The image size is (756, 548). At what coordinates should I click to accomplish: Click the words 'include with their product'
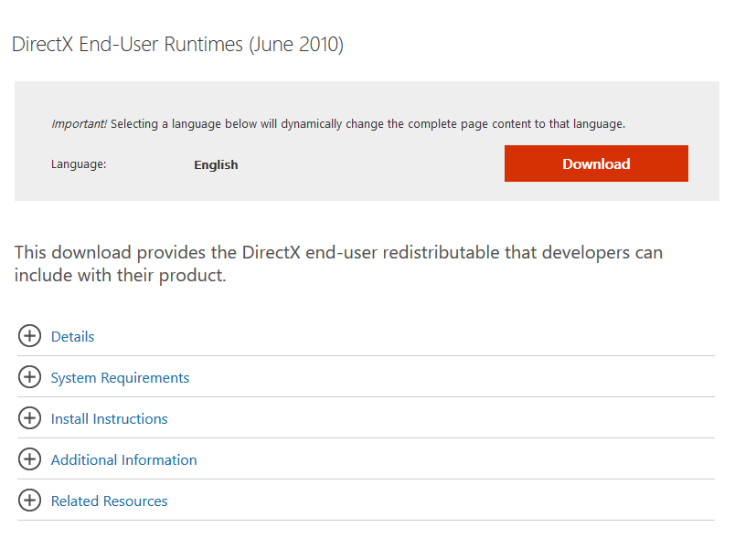pyautogui.click(x=119, y=276)
